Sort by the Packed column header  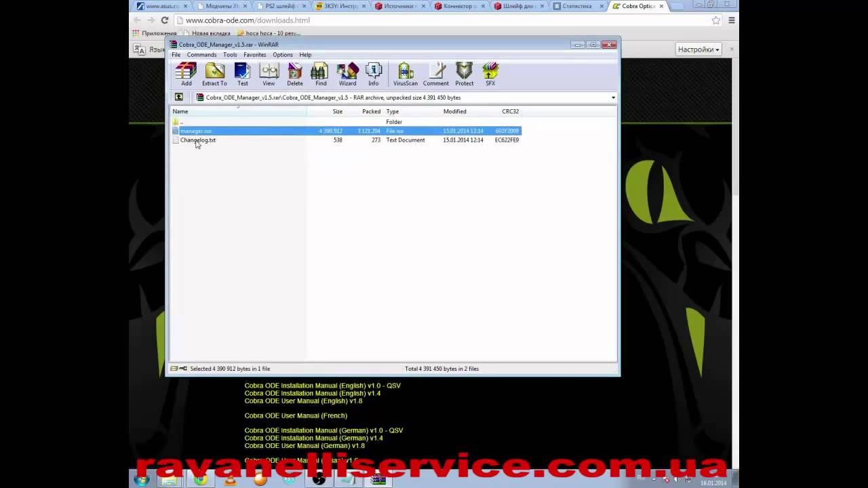pyautogui.click(x=364, y=111)
